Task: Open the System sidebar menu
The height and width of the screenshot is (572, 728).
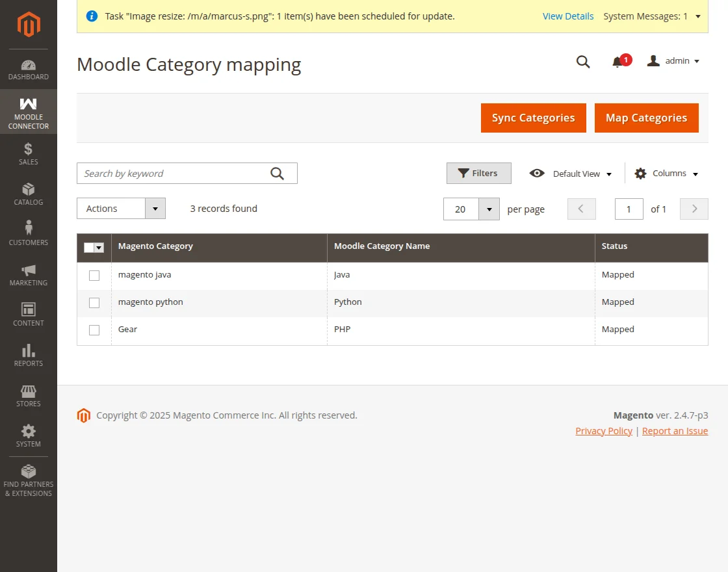Action: (x=29, y=436)
